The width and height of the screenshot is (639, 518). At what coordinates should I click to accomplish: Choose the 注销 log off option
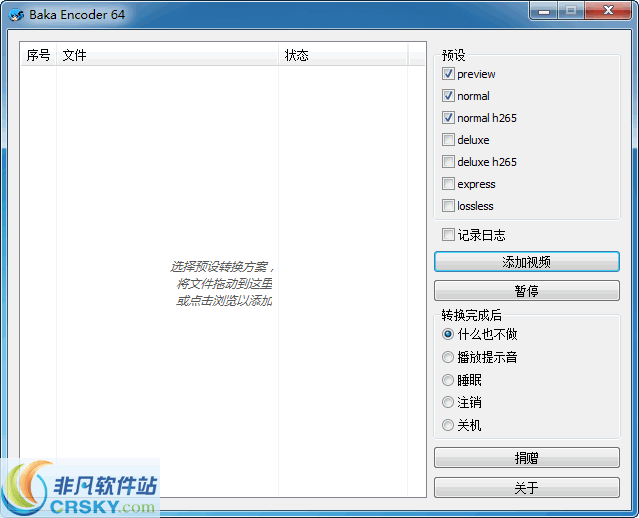[448, 403]
